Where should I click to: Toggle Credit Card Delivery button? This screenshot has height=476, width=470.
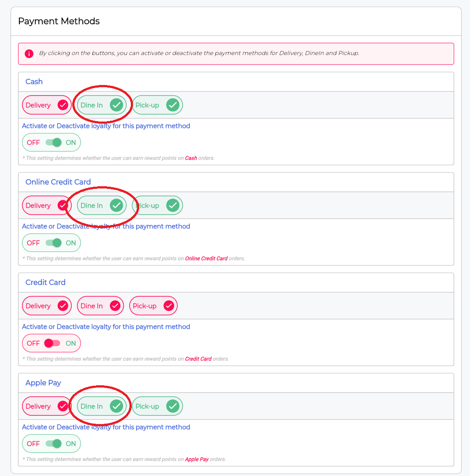(x=47, y=306)
